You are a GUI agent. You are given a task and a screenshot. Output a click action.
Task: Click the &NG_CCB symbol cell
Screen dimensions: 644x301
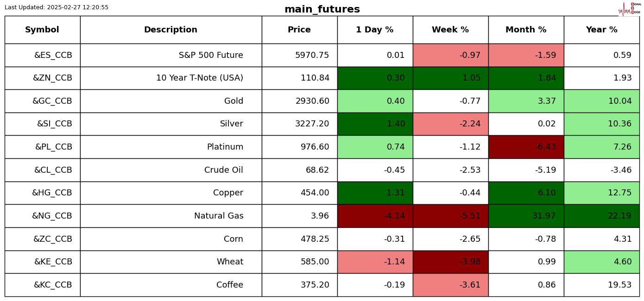[52, 216]
